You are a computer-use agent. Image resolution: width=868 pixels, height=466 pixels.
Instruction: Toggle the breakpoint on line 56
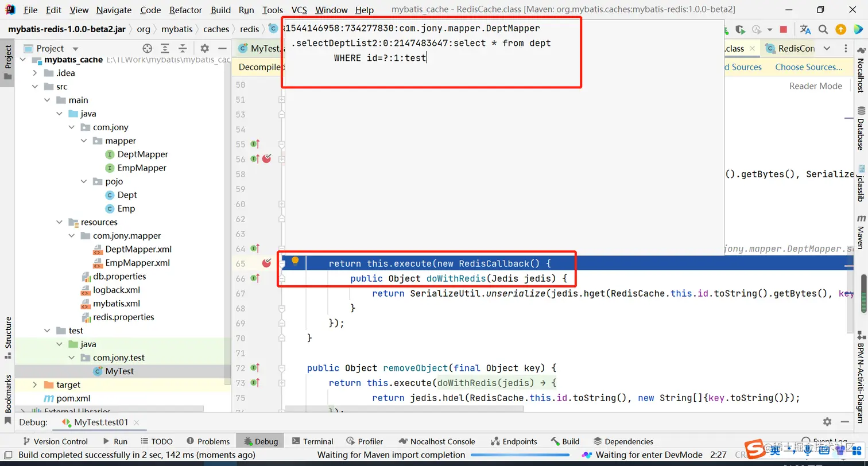pos(266,159)
